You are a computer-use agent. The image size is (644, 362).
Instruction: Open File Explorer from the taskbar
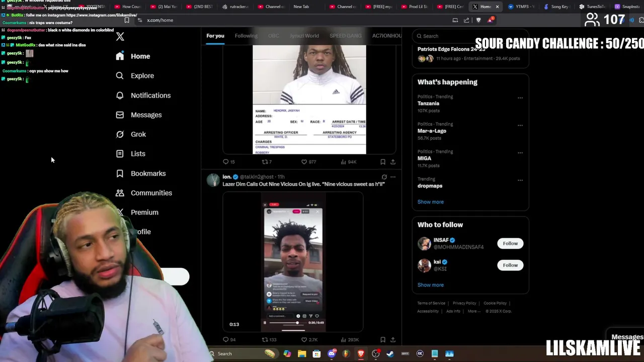pyautogui.click(x=302, y=353)
